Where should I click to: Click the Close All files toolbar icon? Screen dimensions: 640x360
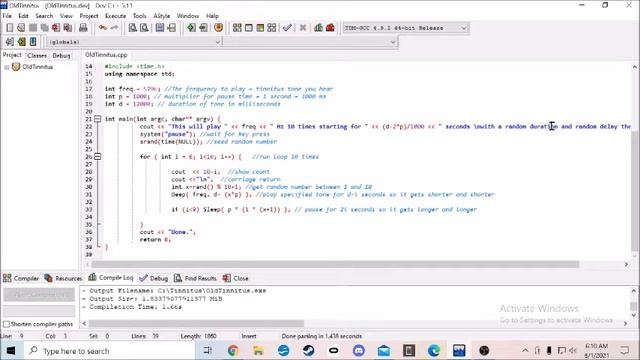(x=67, y=28)
